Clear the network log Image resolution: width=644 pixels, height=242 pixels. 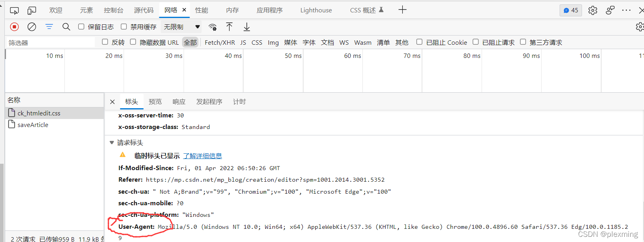click(32, 27)
